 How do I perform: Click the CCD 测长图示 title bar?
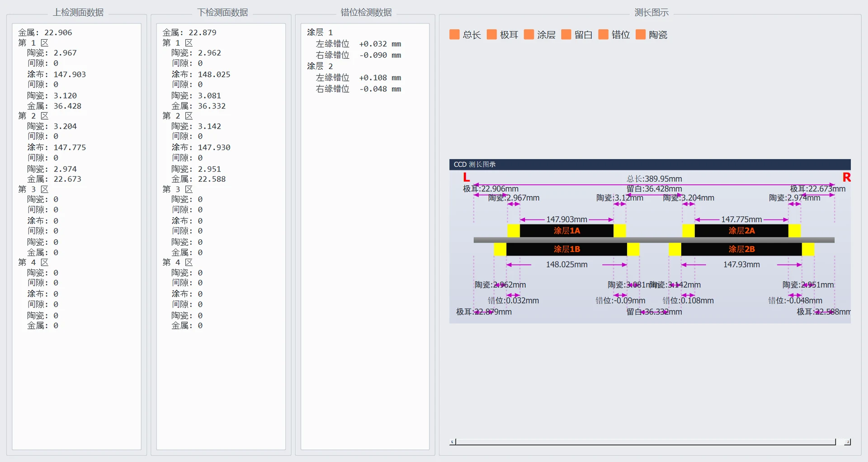click(x=650, y=164)
